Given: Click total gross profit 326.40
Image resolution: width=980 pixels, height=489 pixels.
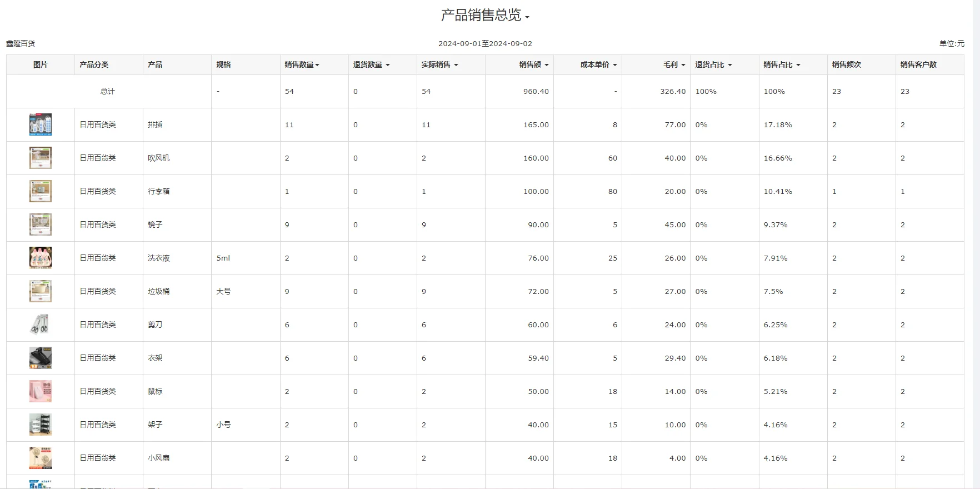Looking at the screenshot, I should click(673, 91).
